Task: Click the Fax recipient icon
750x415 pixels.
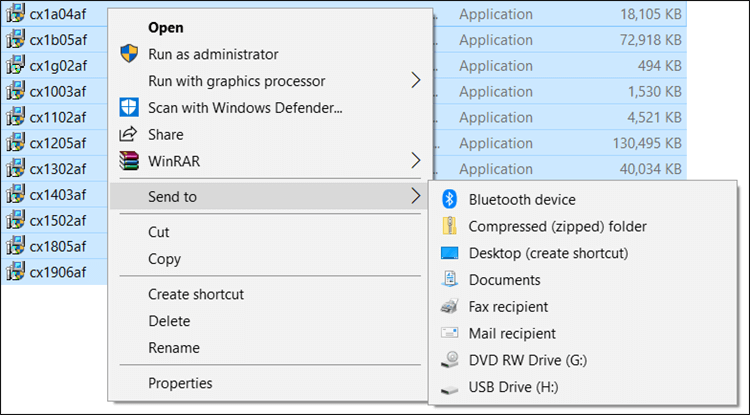Action: point(449,307)
